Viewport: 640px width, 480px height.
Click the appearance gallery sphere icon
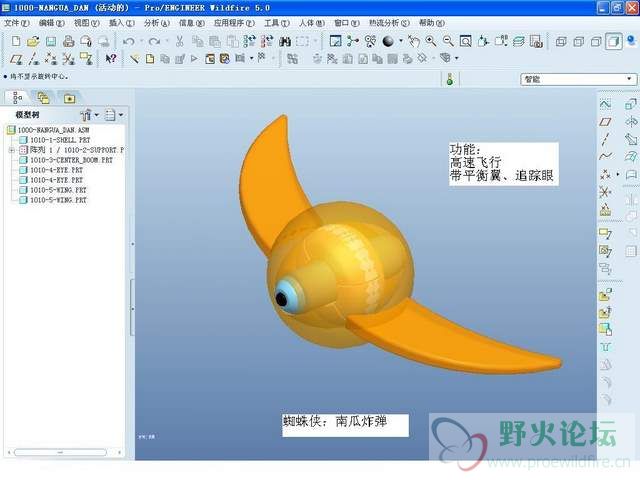click(x=388, y=41)
